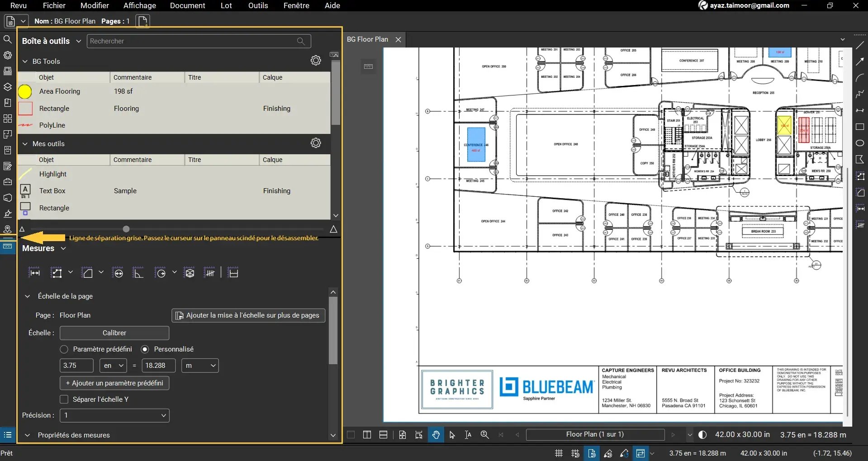Click the Floor Plan page navigation field

[x=595, y=434]
